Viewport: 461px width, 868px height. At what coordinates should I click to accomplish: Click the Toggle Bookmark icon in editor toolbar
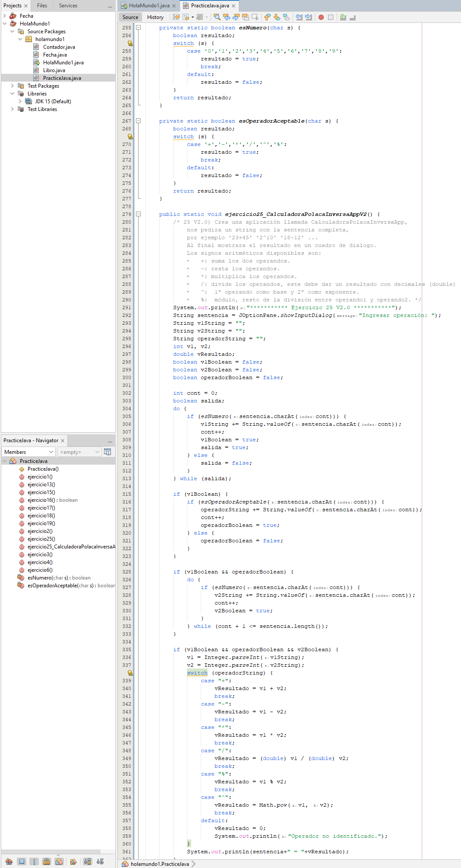point(286,17)
